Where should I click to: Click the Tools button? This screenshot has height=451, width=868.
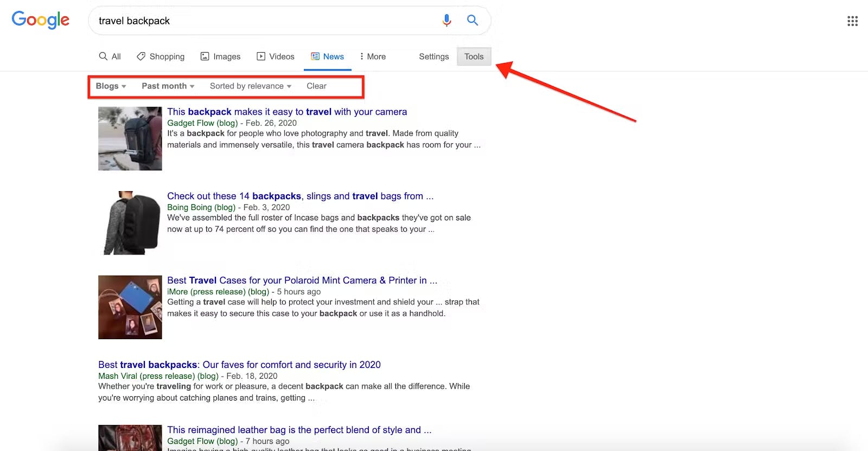474,56
